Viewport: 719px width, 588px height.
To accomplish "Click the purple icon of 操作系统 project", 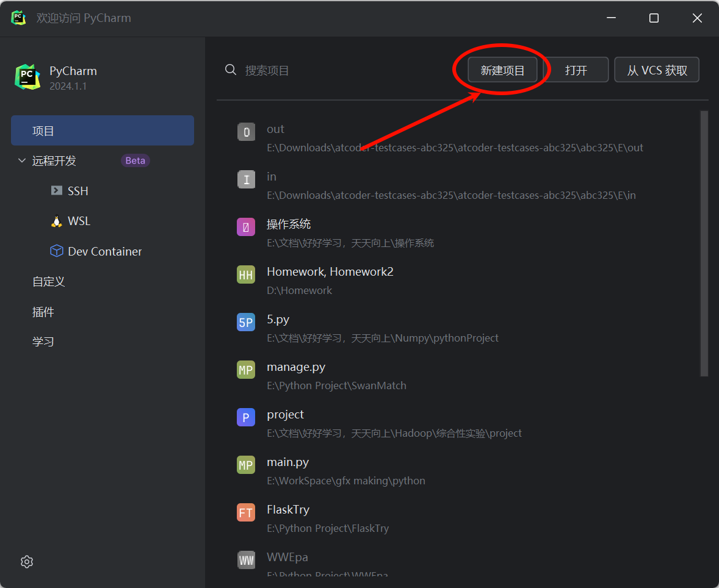I will [x=246, y=227].
